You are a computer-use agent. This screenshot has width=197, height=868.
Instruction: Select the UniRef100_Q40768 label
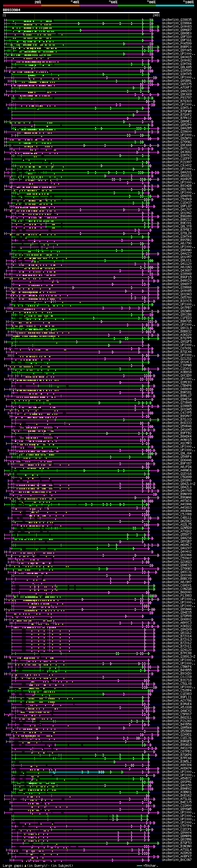[177, 491]
